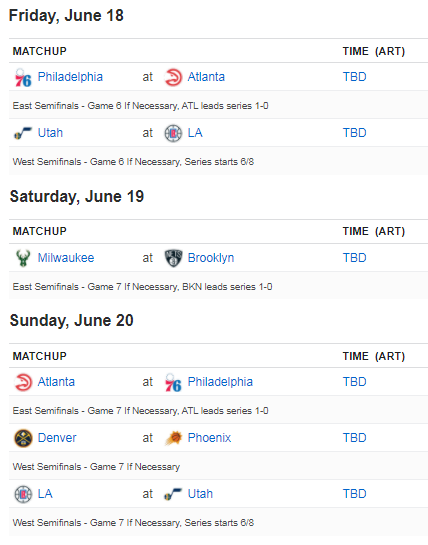Click the Brooklyn Nets logo
428x545 pixels.
pos(173,258)
